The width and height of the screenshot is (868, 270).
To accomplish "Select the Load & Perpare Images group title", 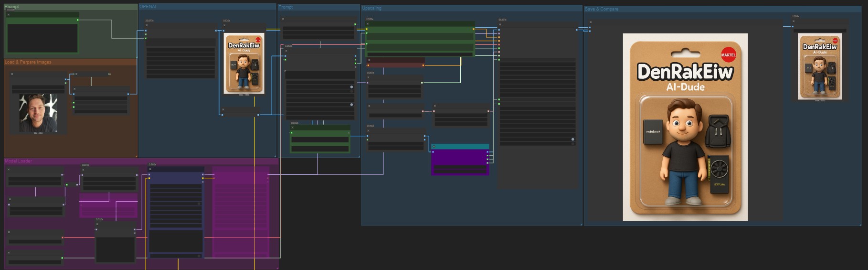I will pyautogui.click(x=28, y=62).
